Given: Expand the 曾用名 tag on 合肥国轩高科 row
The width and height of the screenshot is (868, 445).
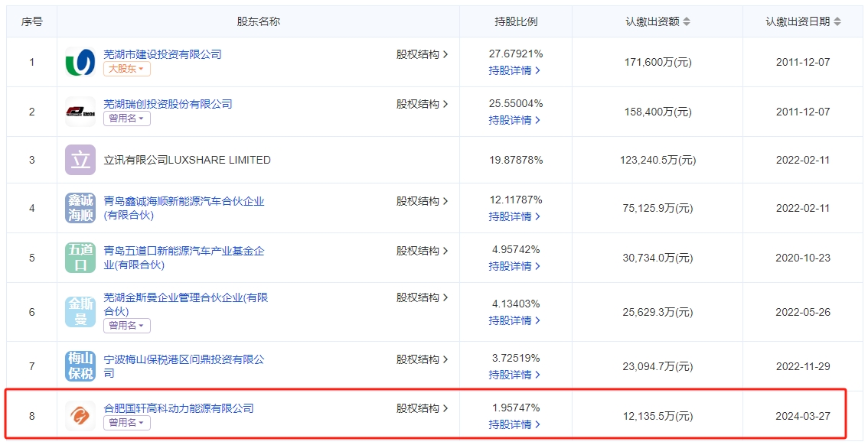Looking at the screenshot, I should (126, 423).
